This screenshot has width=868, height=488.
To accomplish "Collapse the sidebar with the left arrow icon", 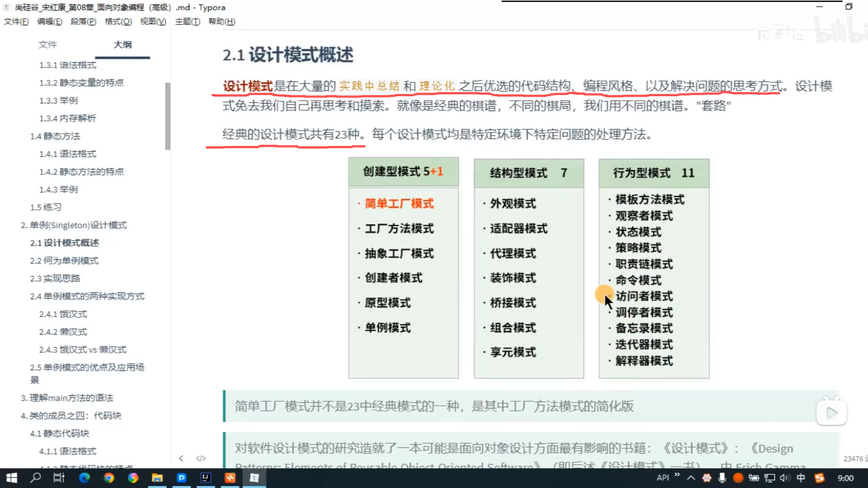I will [x=181, y=458].
